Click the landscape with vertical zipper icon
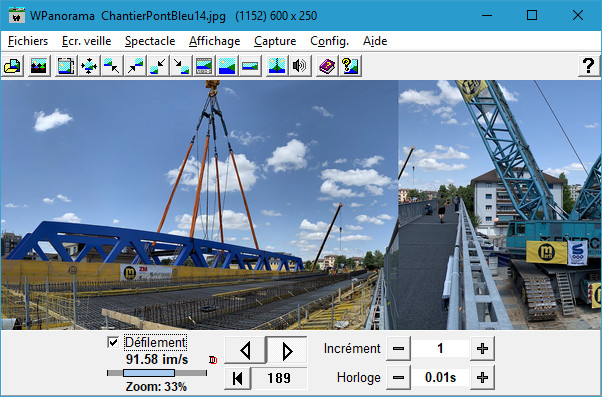 [x=277, y=66]
